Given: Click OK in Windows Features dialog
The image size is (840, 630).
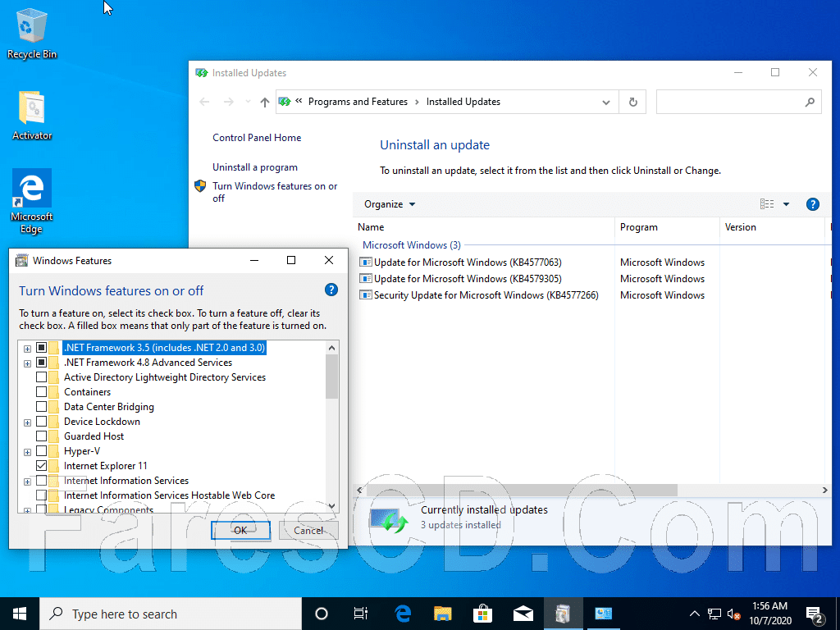Looking at the screenshot, I should point(240,531).
